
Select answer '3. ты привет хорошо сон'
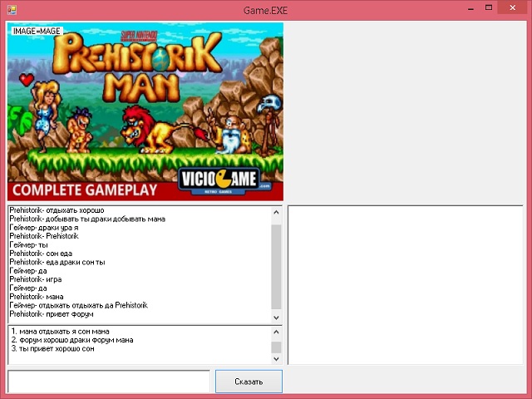52,349
